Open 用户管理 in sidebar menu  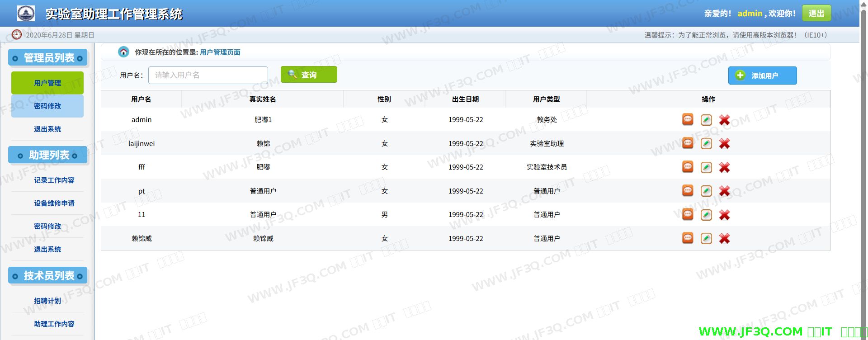(47, 83)
